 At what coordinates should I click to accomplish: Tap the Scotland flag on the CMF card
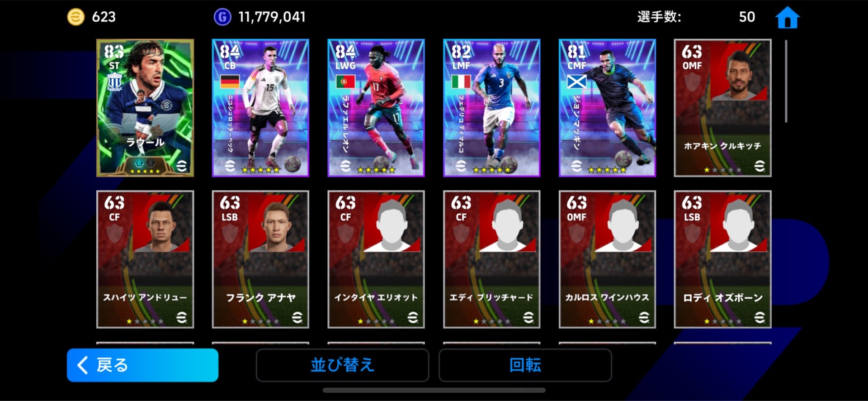tap(577, 82)
